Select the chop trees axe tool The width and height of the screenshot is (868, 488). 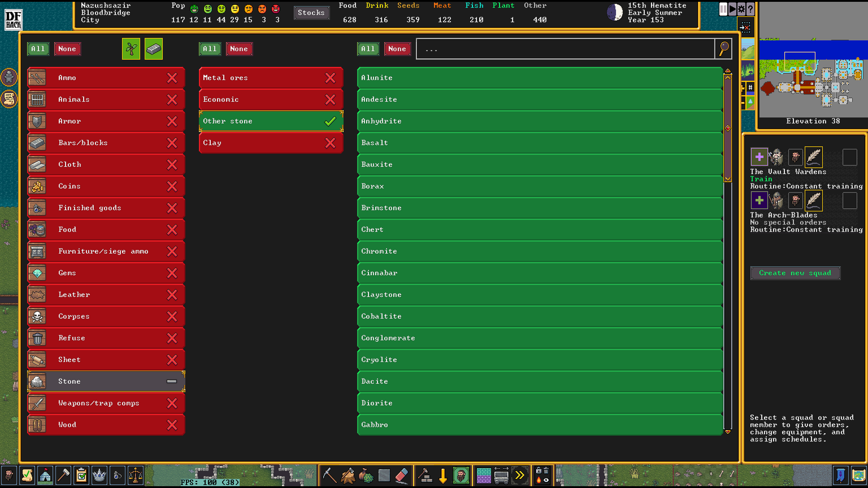[x=348, y=475]
